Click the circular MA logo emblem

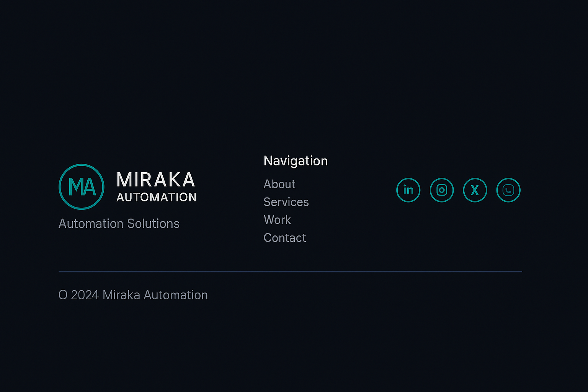[x=82, y=187]
